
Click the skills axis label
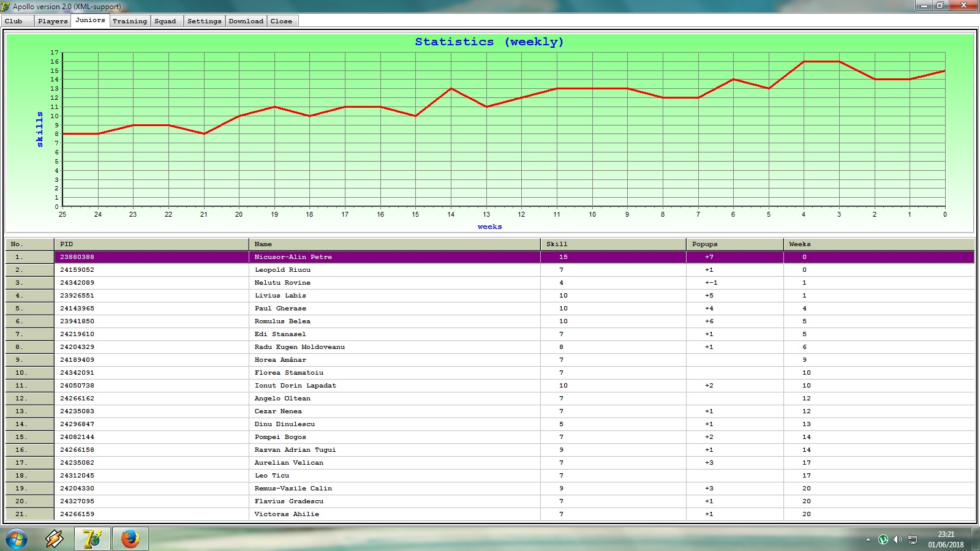[40, 129]
